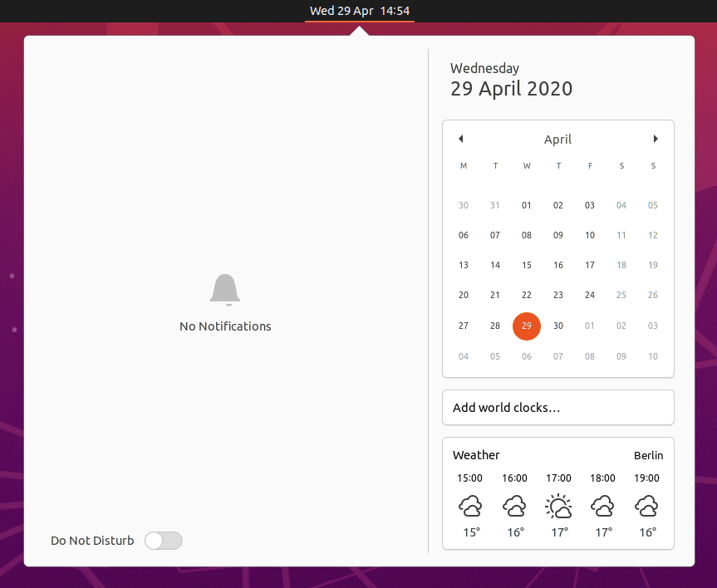Select April 01 in the calendar's first week
This screenshot has width=717, height=588.
tap(527, 205)
